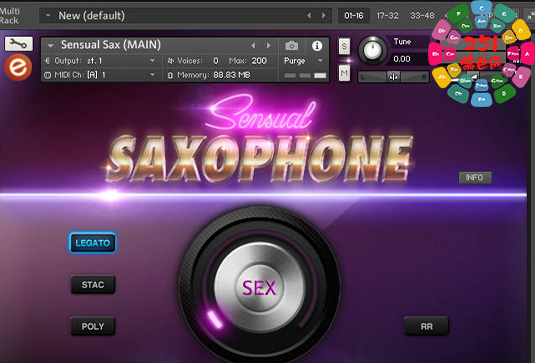
Task: Solo the Sensual Sax instrument
Action: (344, 46)
